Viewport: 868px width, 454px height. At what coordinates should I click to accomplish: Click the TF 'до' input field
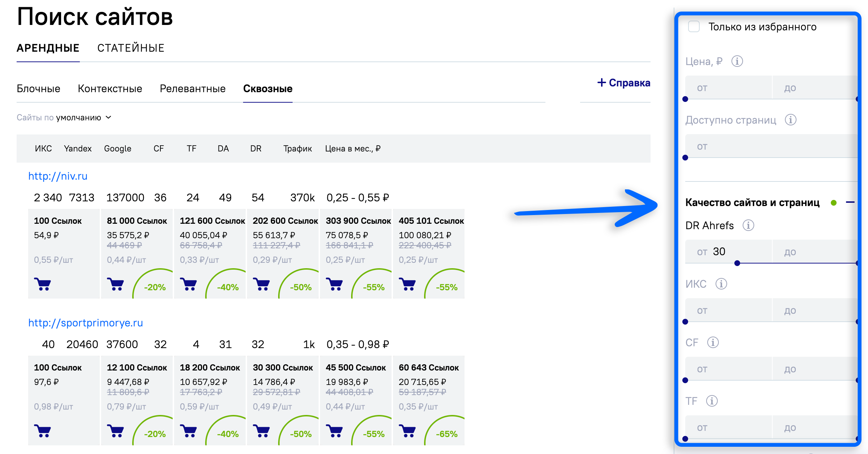click(815, 427)
